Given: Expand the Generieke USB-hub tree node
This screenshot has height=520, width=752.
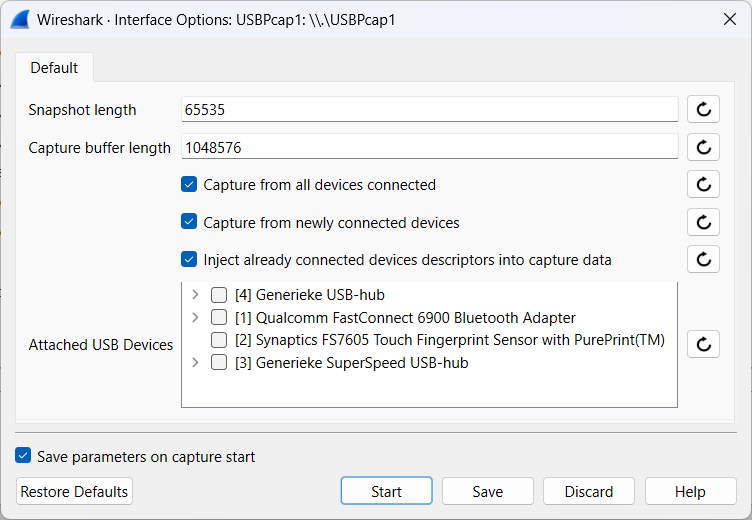Looking at the screenshot, I should pos(194,295).
